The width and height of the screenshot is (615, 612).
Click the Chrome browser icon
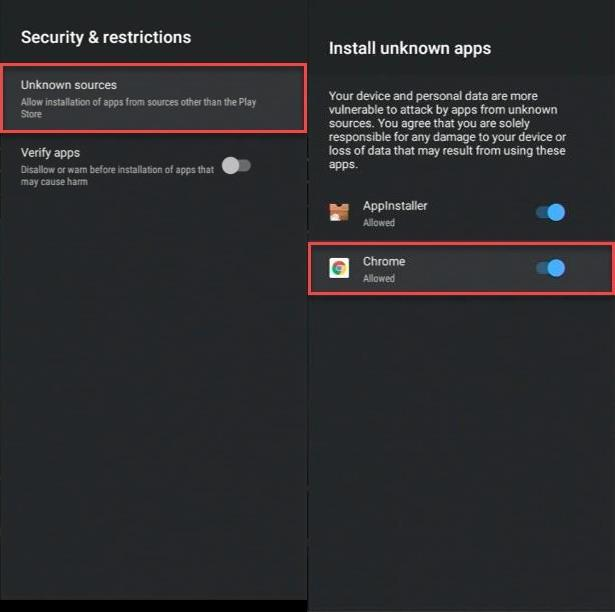click(x=339, y=268)
